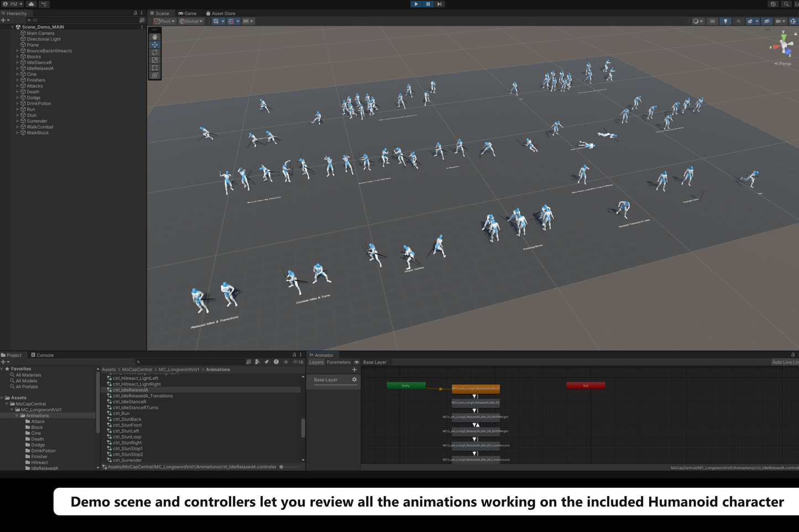
Task: Open the Console tab
Action: (42, 355)
